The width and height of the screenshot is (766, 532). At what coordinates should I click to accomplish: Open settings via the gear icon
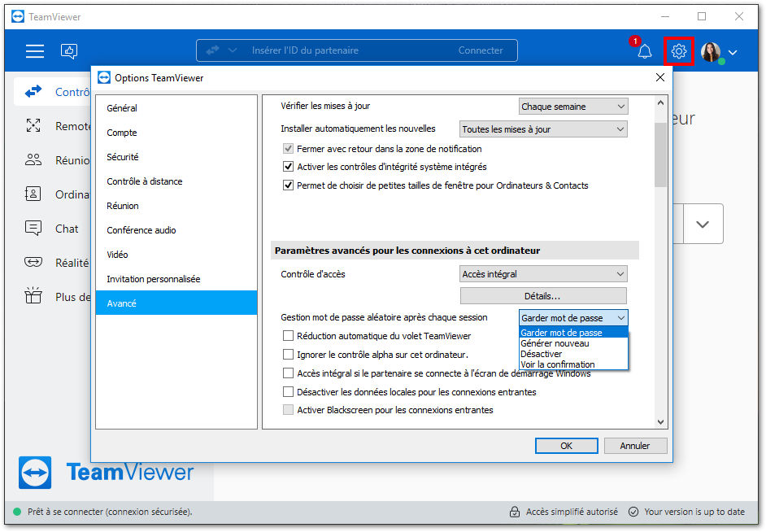(x=678, y=50)
